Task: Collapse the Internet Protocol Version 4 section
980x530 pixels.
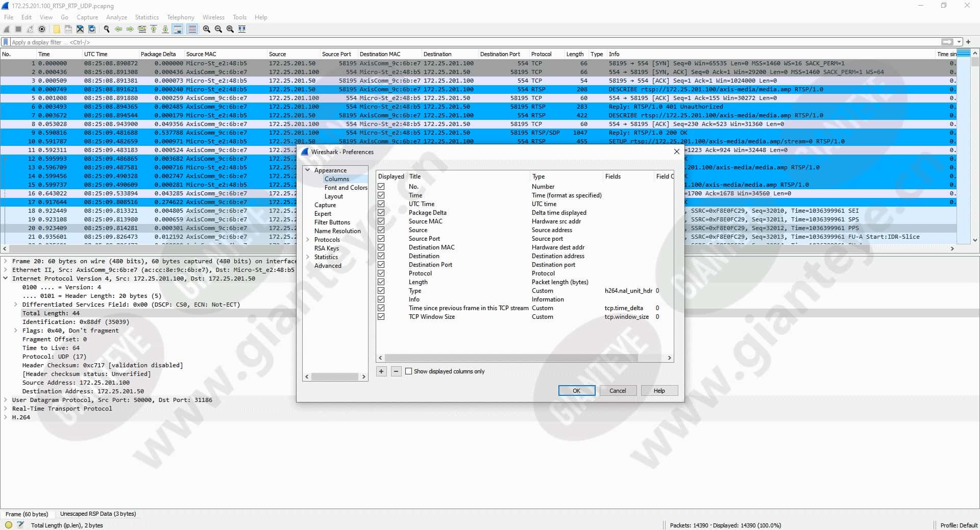Action: tap(6, 279)
